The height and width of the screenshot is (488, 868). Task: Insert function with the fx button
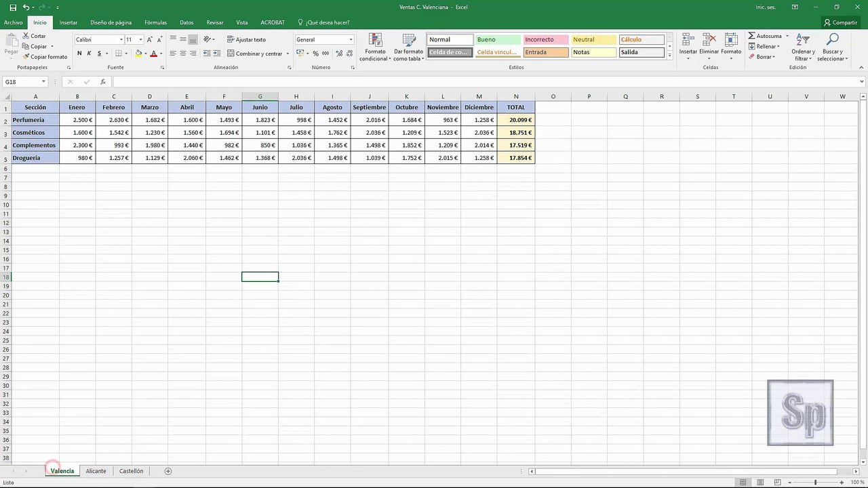pyautogui.click(x=102, y=82)
